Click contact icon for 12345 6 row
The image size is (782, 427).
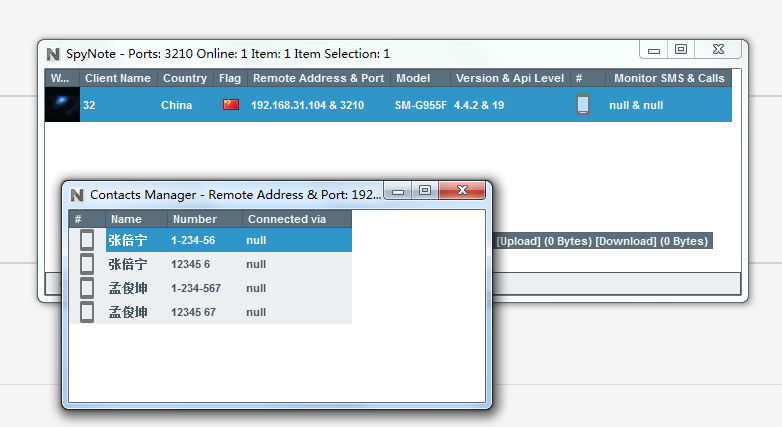(x=87, y=264)
